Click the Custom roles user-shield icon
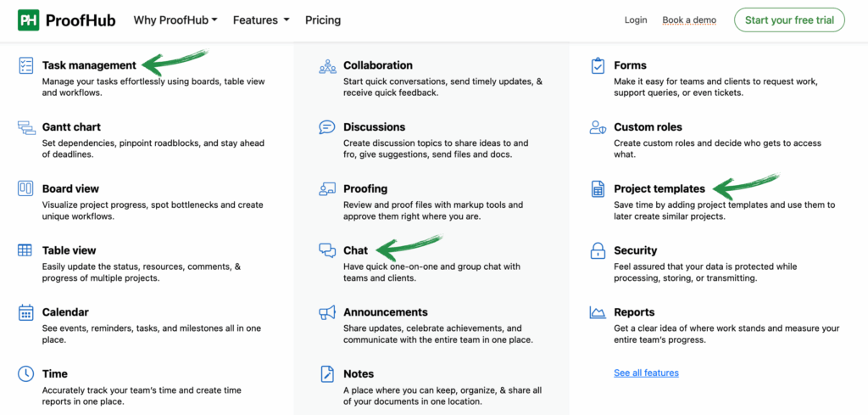The width and height of the screenshot is (868, 415). (x=598, y=127)
